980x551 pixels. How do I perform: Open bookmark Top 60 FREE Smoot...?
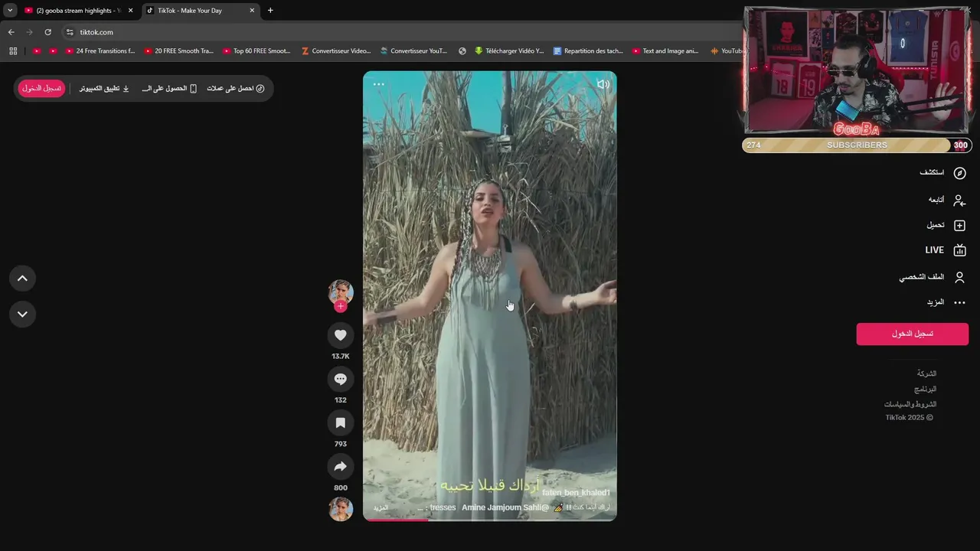[x=256, y=51]
